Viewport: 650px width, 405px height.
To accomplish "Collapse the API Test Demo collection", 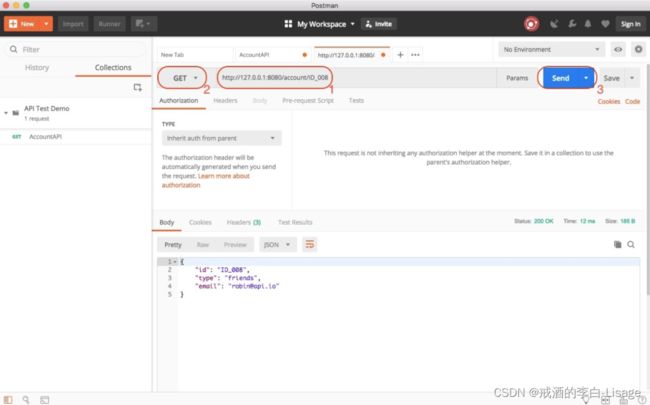I will [x=6, y=113].
